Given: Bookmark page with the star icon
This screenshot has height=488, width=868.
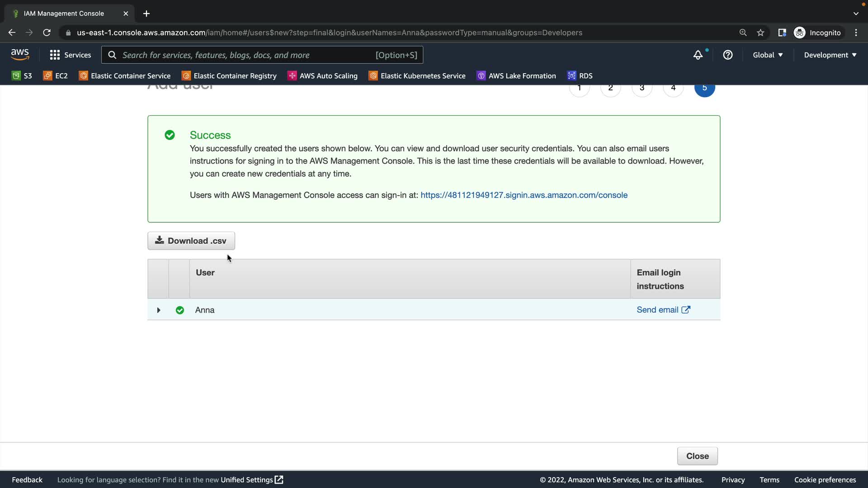Looking at the screenshot, I should [x=760, y=33].
